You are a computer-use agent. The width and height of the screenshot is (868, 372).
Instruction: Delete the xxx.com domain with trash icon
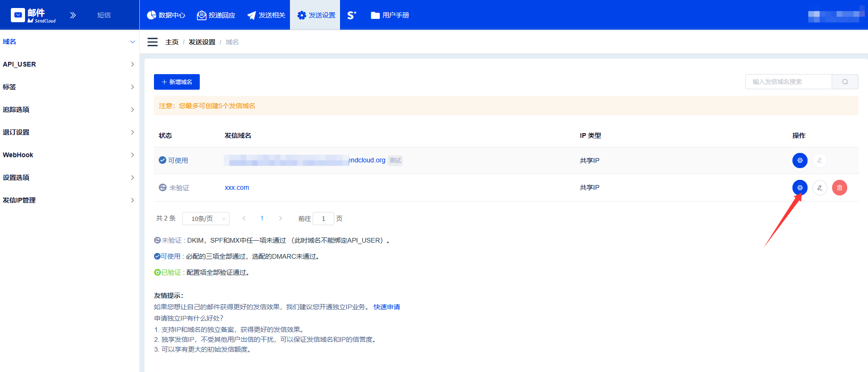pos(839,187)
